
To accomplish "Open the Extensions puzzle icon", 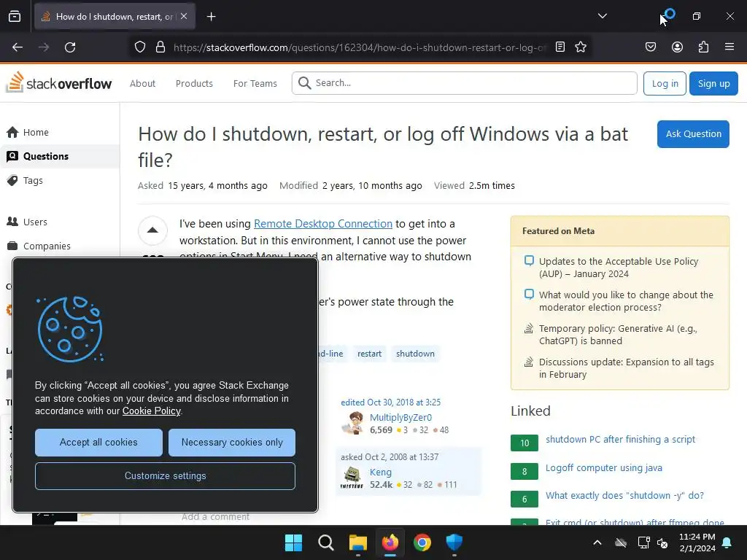I will [703, 47].
